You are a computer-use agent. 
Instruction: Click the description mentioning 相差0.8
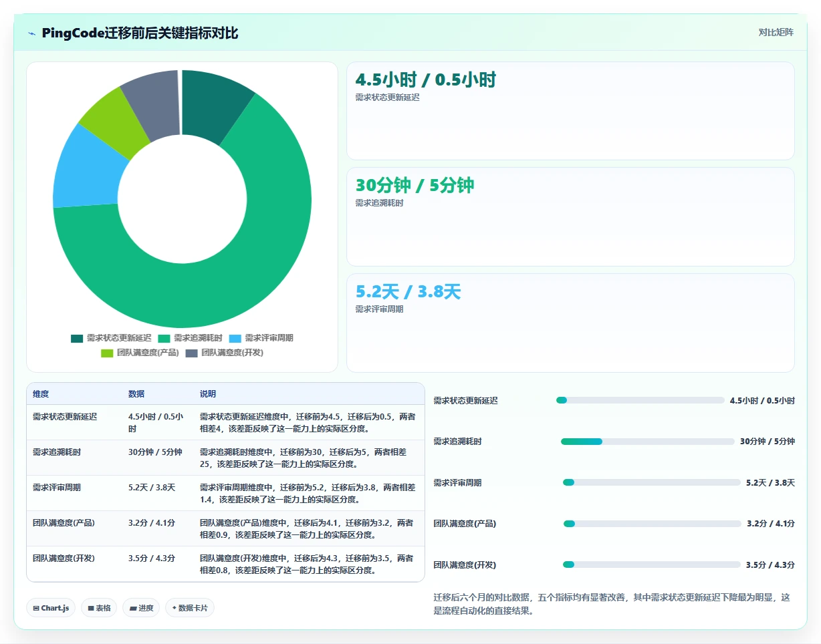pyautogui.click(x=308, y=564)
